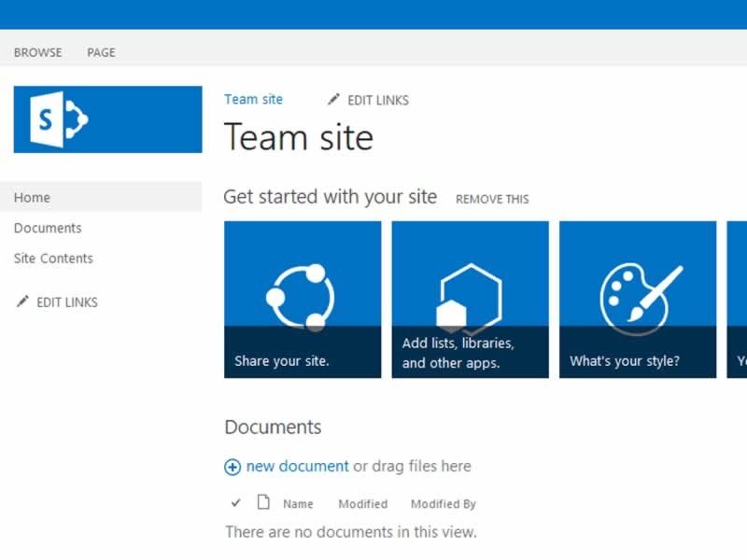Sort documents by the Modified column

click(362, 503)
